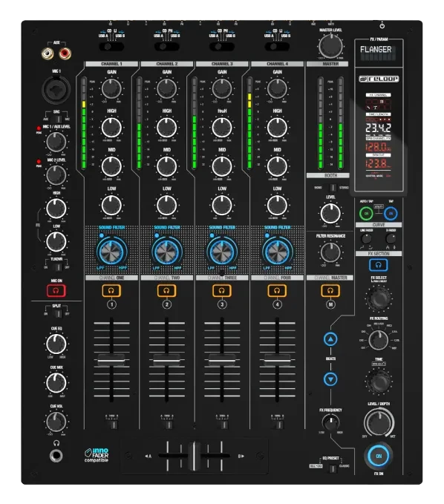Viewport: 444px width, 504px height.
Task: Click Channel 2 Sound Filter knob
Action: [166, 252]
